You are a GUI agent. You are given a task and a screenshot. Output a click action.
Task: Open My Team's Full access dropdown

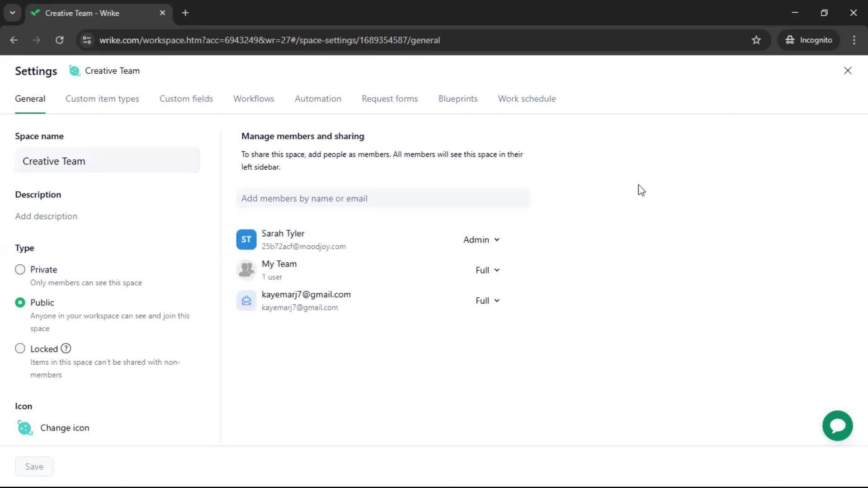click(x=487, y=270)
